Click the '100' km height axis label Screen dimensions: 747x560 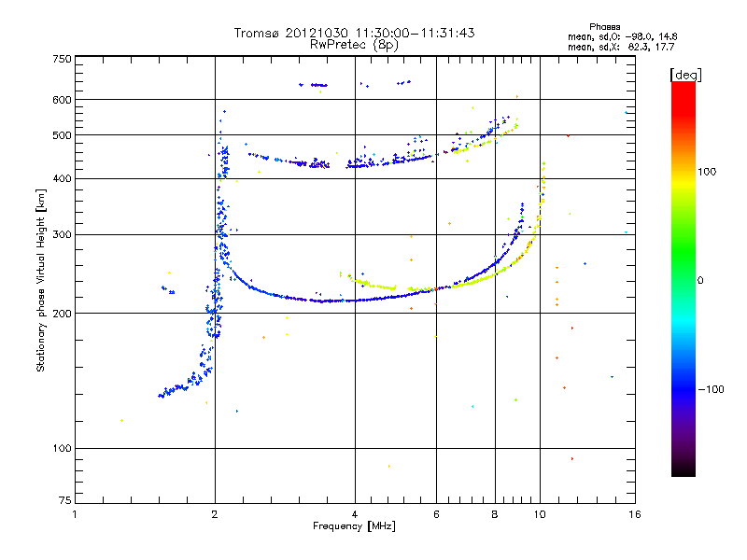tap(62, 449)
